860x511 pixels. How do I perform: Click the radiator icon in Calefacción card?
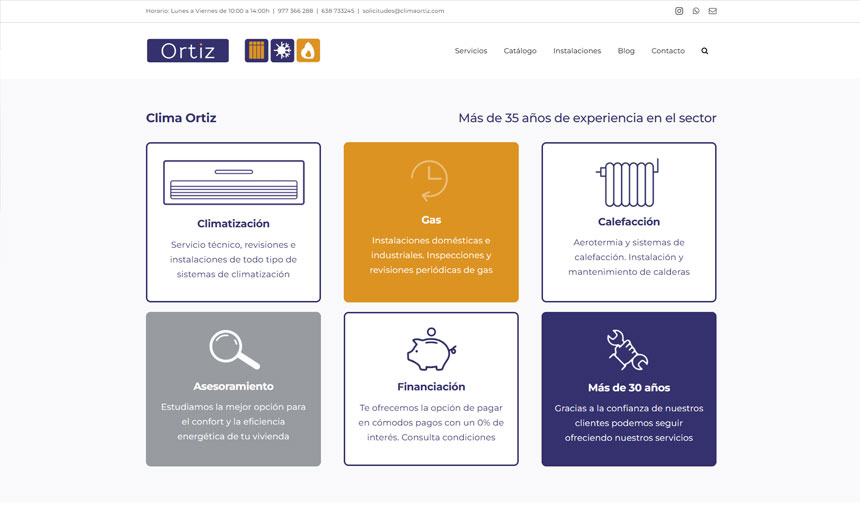(x=628, y=182)
